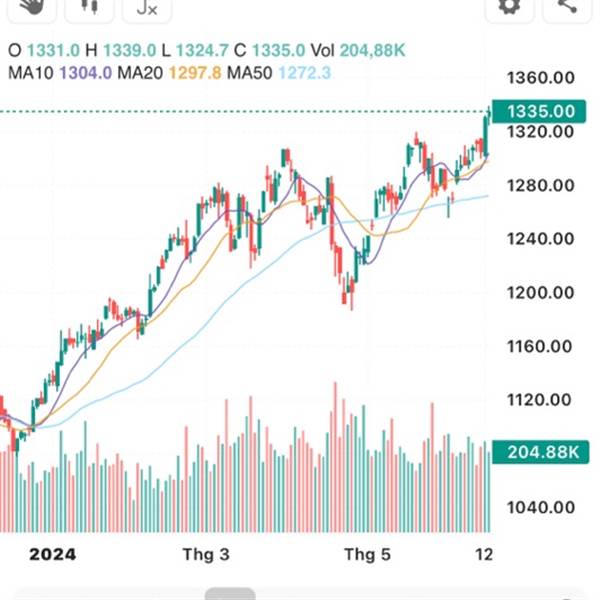600x600 pixels.
Task: Open the candlestick chart type selector
Action: coord(90,6)
